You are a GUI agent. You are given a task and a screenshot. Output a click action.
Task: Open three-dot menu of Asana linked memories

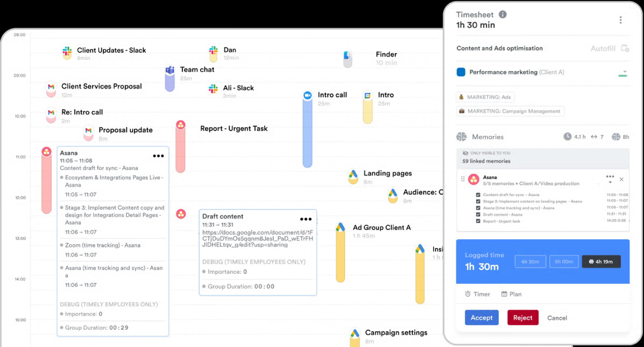point(610,176)
